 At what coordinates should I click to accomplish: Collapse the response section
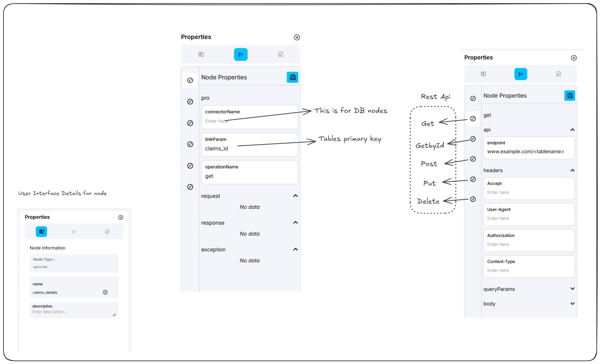(x=295, y=223)
